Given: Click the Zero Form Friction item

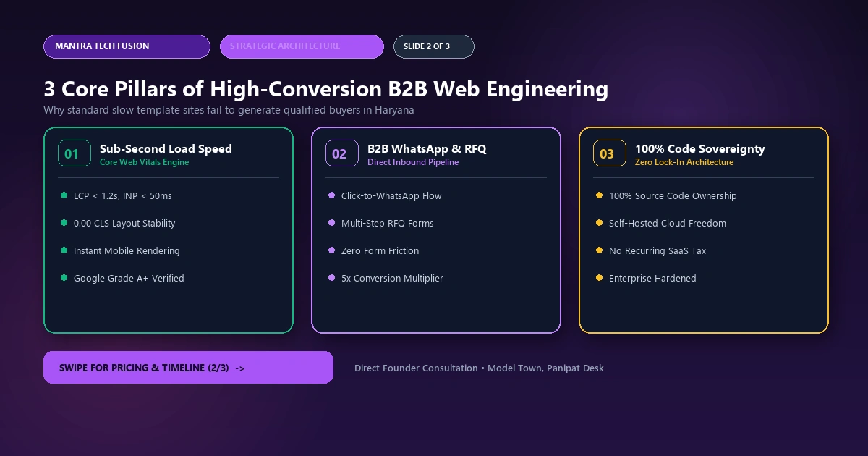Looking at the screenshot, I should (x=380, y=251).
